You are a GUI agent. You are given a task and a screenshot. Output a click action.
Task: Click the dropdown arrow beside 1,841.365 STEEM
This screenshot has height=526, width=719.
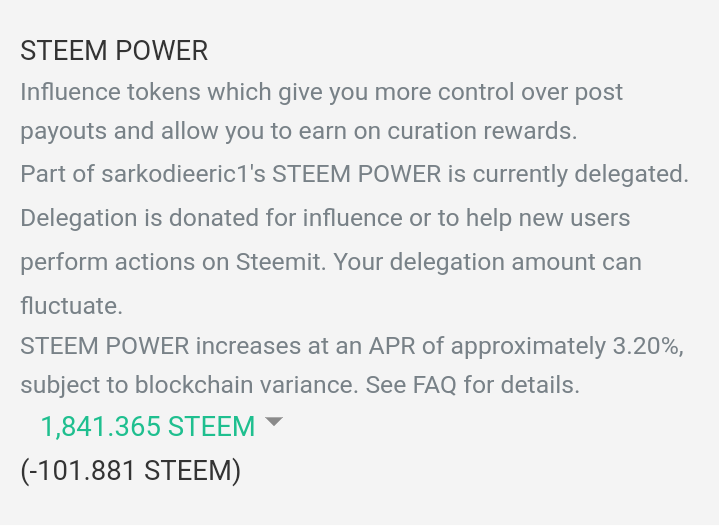click(274, 423)
